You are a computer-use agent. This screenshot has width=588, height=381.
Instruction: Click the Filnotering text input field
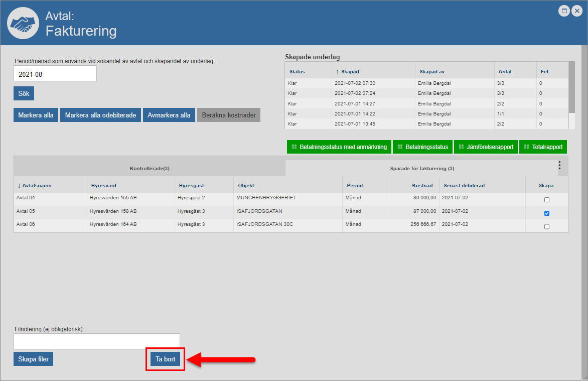pos(96,341)
